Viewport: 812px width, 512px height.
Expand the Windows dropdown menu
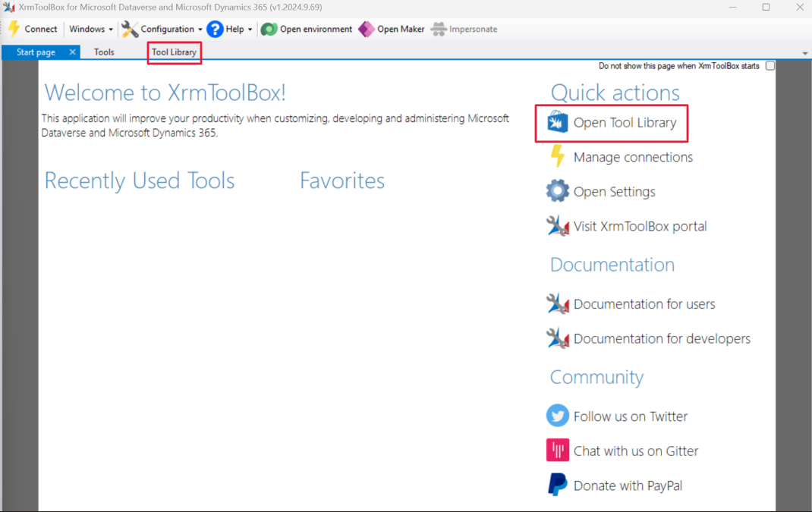91,29
